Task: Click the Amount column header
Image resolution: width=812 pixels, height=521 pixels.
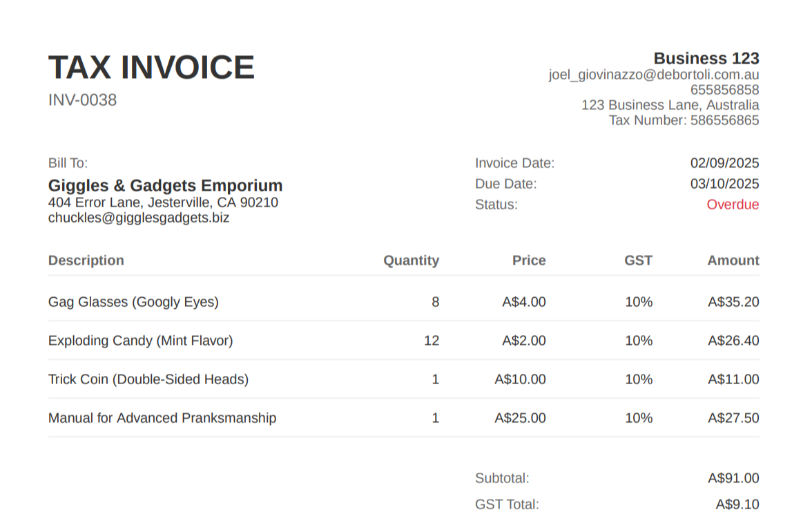Action: tap(733, 260)
